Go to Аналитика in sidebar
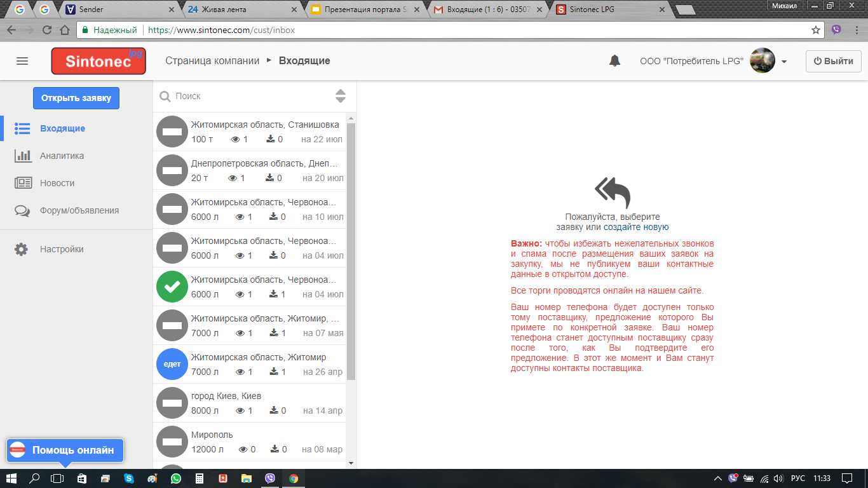The height and width of the screenshot is (488, 868). pos(62,156)
